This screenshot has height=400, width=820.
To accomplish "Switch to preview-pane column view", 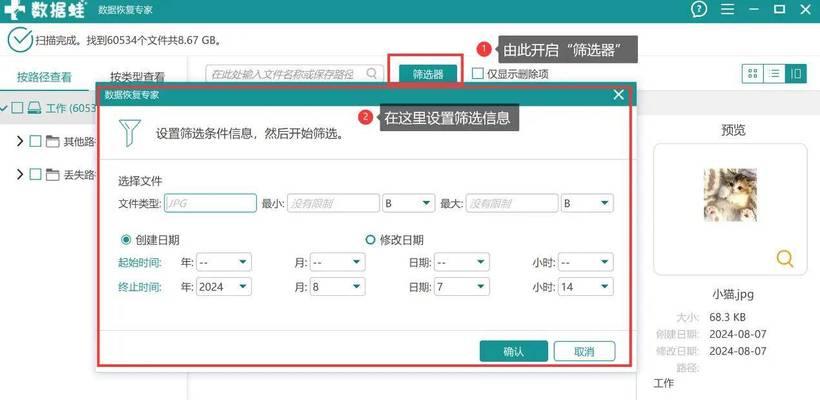I will (x=796, y=74).
